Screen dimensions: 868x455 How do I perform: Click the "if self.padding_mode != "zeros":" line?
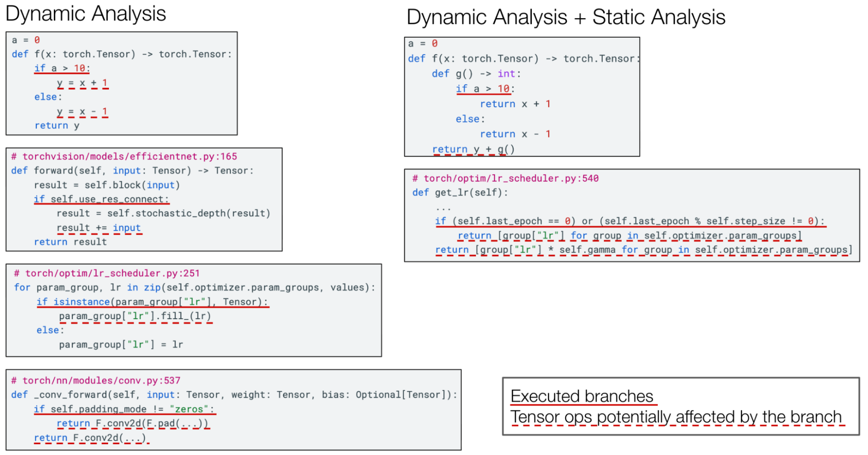tap(124, 409)
